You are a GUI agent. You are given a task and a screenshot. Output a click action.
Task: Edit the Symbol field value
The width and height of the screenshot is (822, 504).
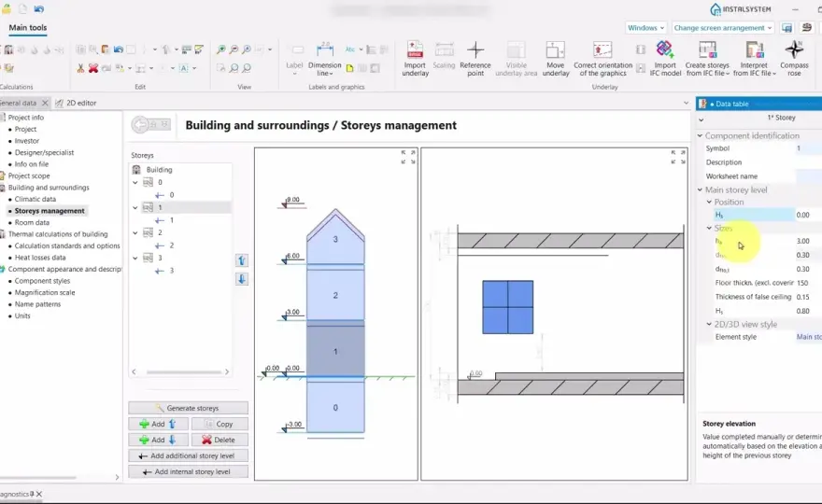pos(808,148)
